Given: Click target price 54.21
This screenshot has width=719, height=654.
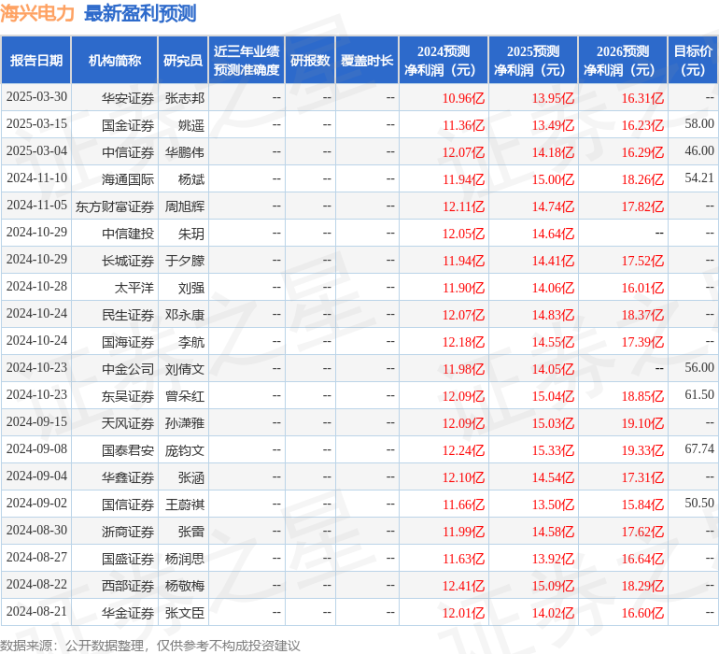Looking at the screenshot, I should pos(699,177).
